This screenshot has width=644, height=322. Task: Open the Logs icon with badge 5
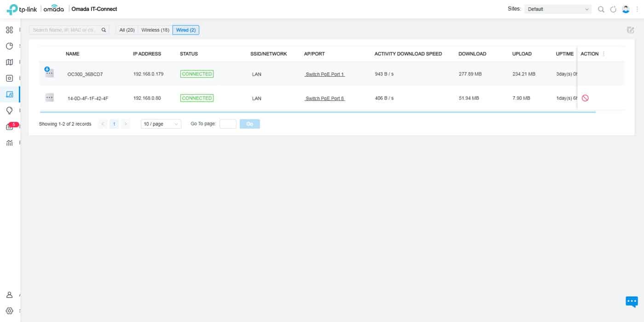click(x=10, y=127)
